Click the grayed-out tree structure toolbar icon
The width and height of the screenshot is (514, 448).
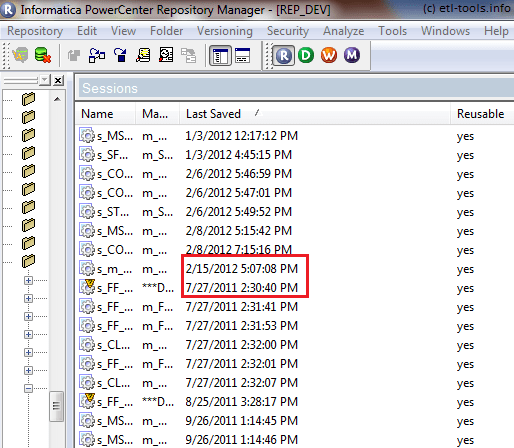click(x=189, y=55)
